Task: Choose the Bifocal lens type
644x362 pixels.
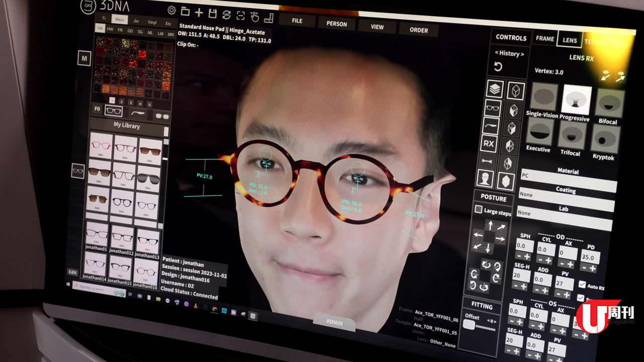Action: click(x=610, y=104)
